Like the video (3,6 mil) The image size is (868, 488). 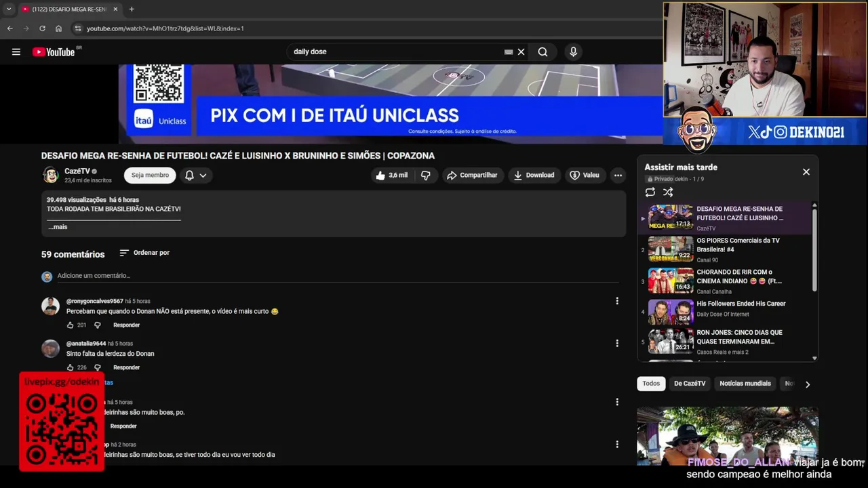(x=391, y=175)
